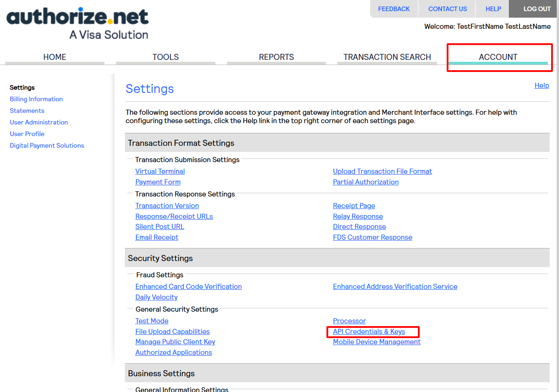Open the Test Mode link

point(152,321)
